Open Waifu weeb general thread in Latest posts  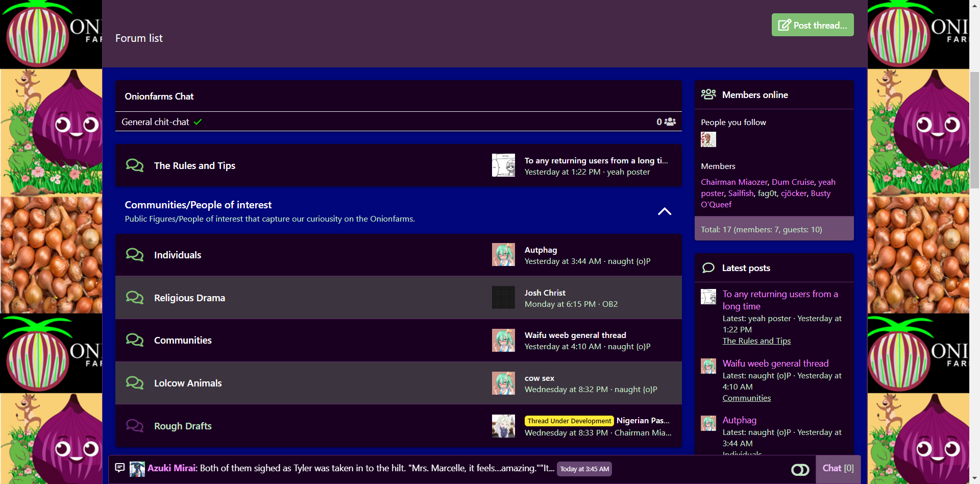point(775,364)
